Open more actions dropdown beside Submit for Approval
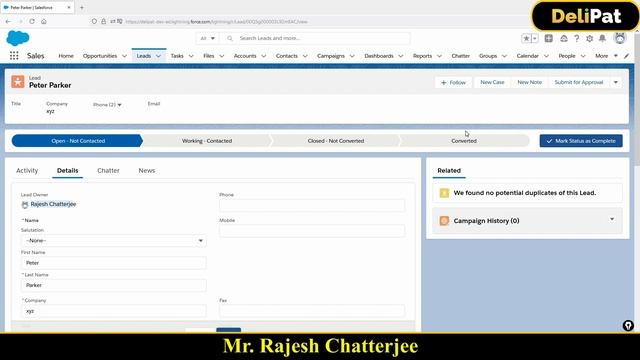Viewport: 640px width, 360px height. click(x=616, y=82)
